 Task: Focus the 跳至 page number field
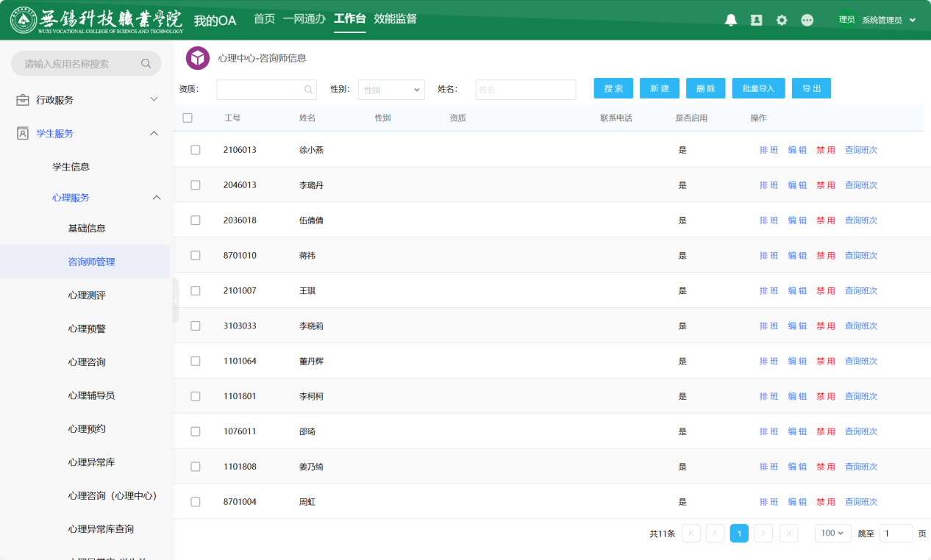896,534
